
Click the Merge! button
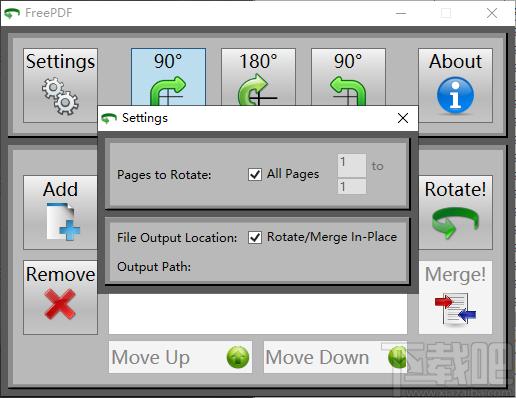(455, 297)
